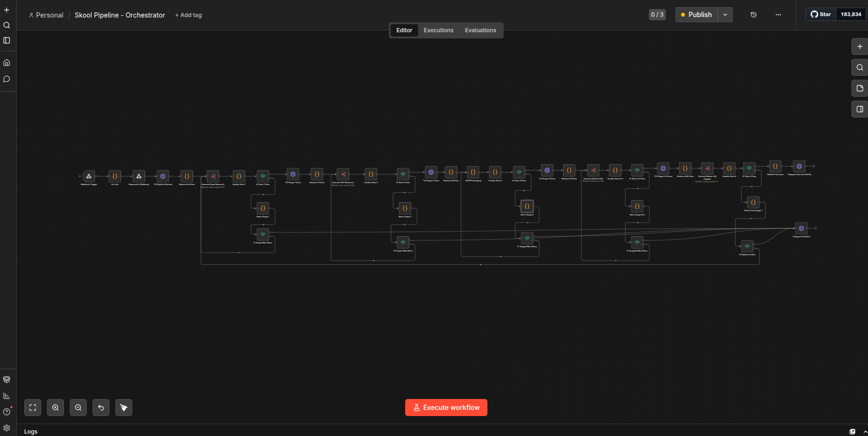The height and width of the screenshot is (436, 868).
Task: Expand the Publish dropdown arrow
Action: tap(725, 15)
